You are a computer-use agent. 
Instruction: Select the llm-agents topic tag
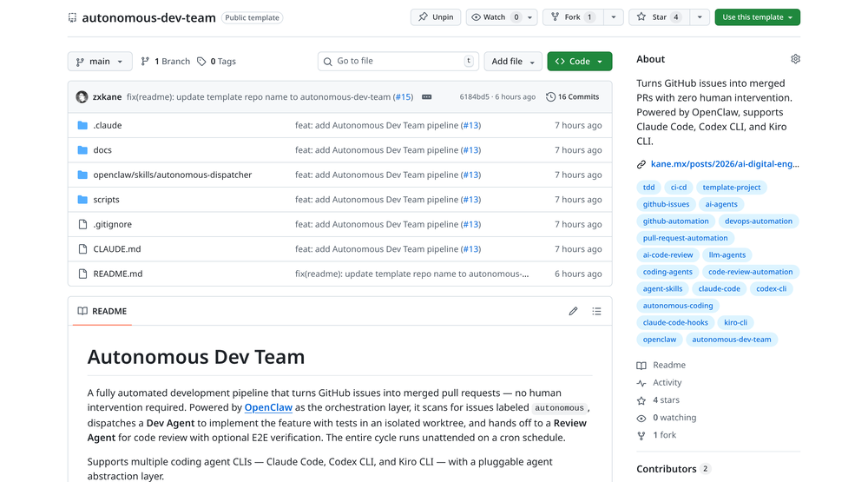click(727, 254)
